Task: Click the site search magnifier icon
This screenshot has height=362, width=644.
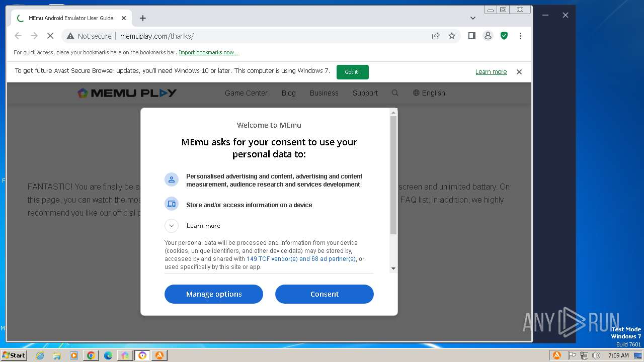Action: [395, 93]
